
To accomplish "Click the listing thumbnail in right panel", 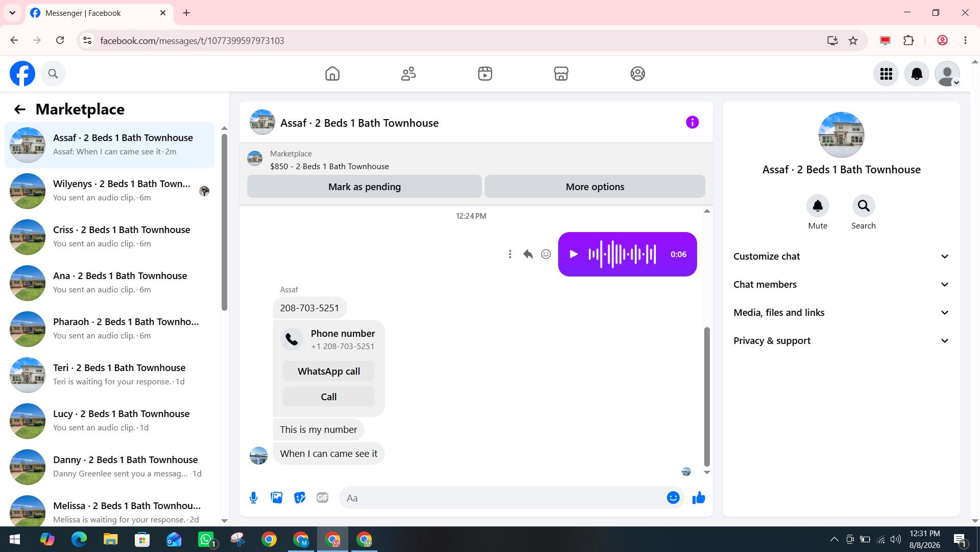I will (x=841, y=135).
